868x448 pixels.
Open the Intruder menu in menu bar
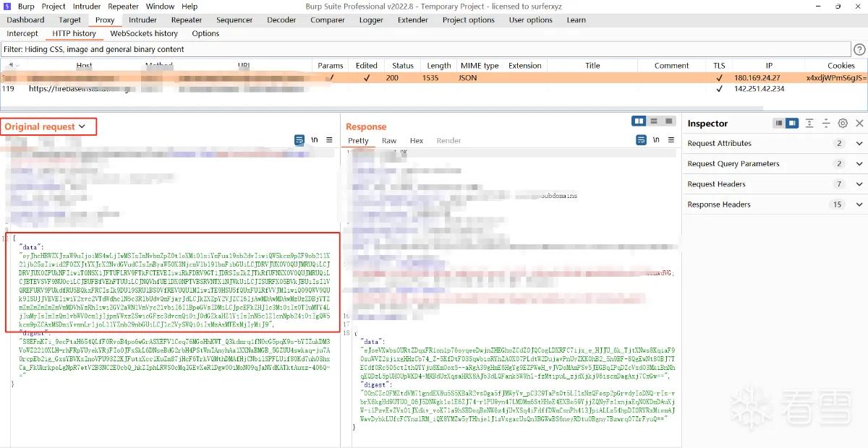pos(87,7)
